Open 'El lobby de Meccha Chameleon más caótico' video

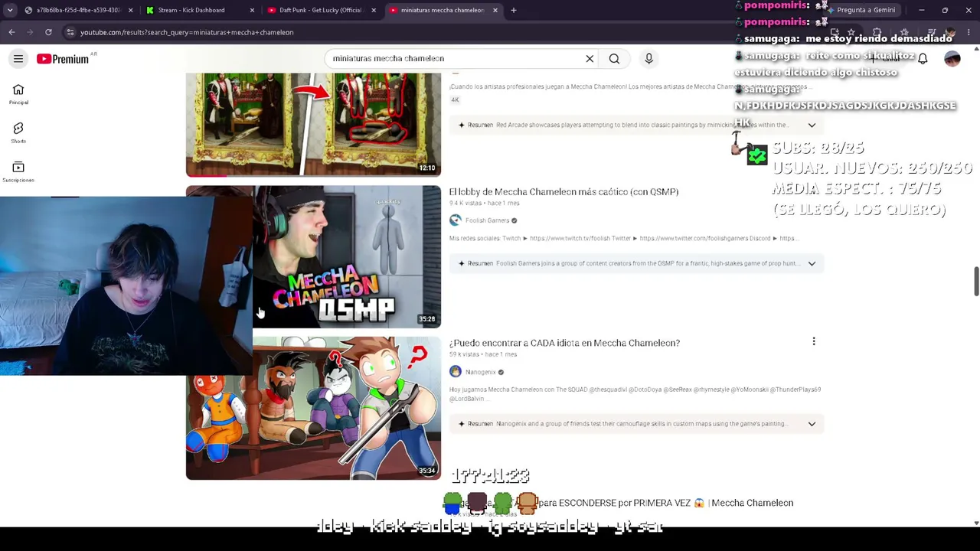click(x=563, y=191)
